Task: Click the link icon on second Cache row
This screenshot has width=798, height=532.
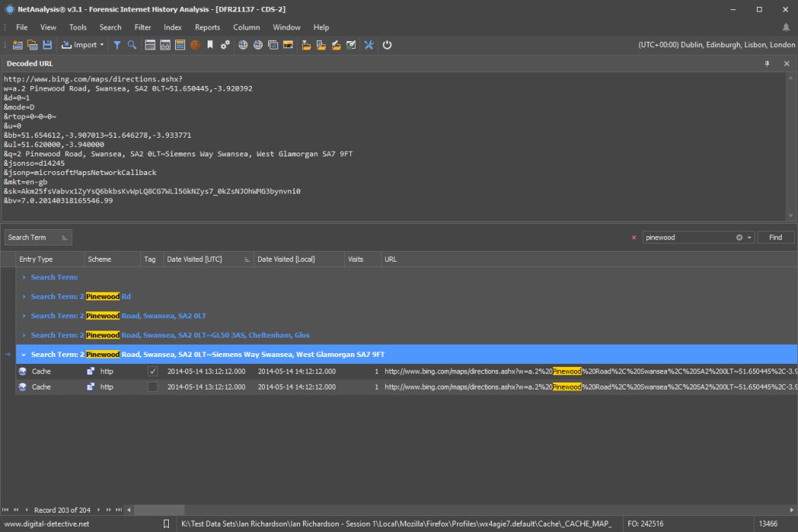Action: [x=91, y=387]
